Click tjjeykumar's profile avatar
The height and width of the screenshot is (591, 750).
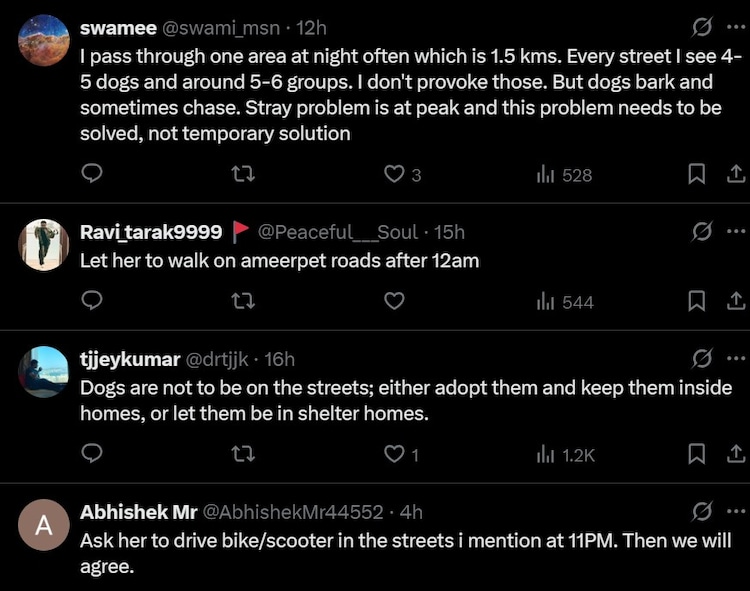pos(44,371)
